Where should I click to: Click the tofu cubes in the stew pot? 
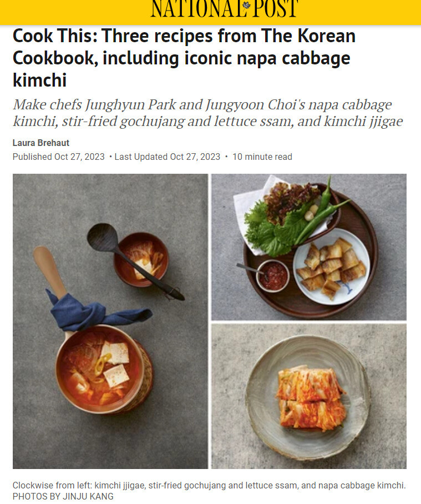coord(116,363)
